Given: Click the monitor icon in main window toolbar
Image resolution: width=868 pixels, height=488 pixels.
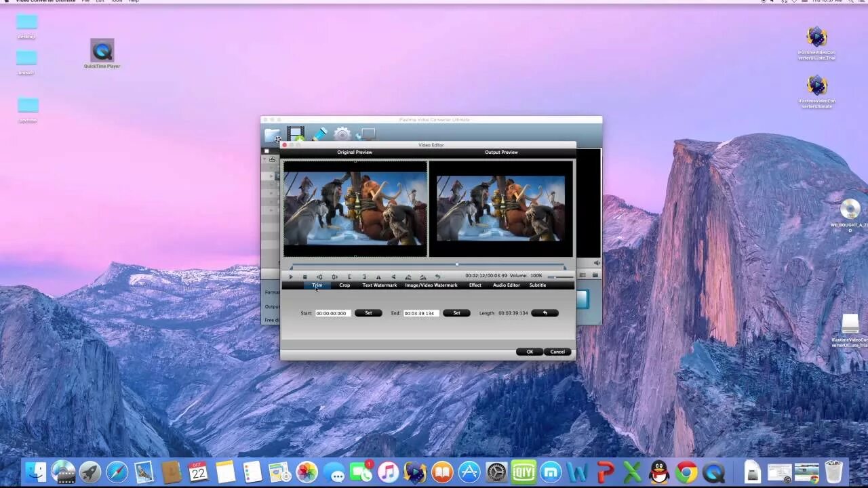Looking at the screenshot, I should (x=366, y=134).
